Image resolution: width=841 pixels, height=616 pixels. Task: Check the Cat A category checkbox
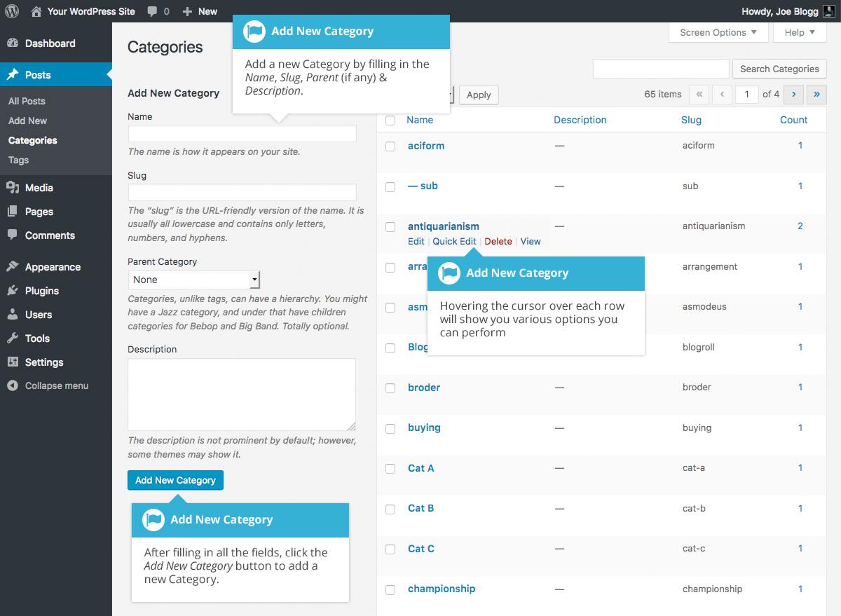(x=390, y=469)
